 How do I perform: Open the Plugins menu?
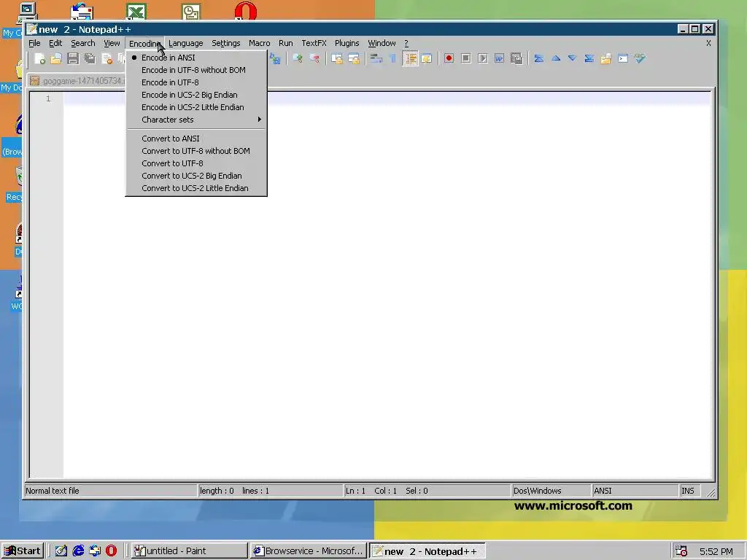point(347,43)
